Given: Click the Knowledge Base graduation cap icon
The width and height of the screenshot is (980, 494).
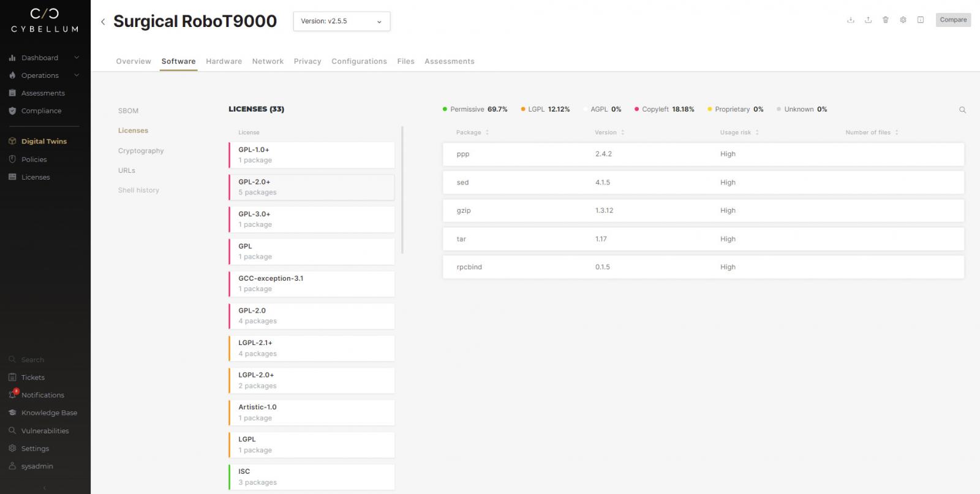Looking at the screenshot, I should tap(12, 412).
